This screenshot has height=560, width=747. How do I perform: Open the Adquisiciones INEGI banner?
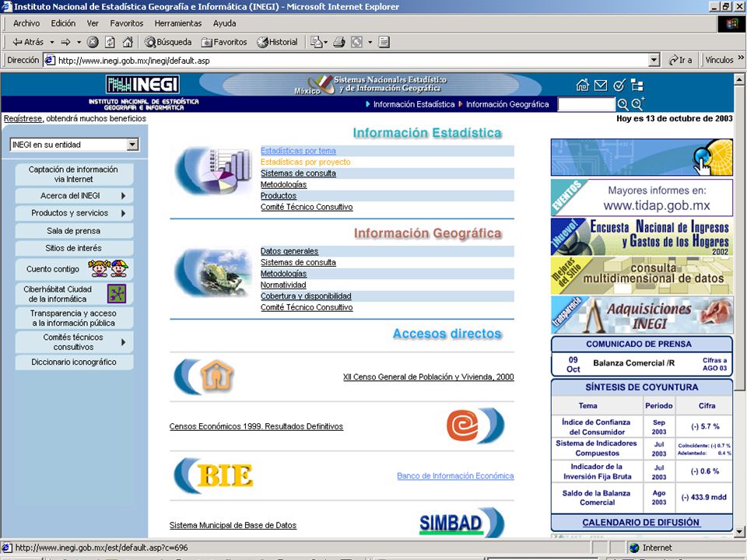[x=642, y=315]
